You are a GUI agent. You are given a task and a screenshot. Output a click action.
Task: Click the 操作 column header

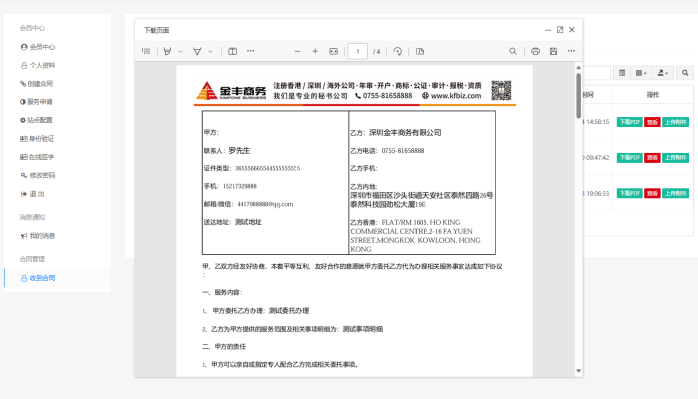pos(653,94)
